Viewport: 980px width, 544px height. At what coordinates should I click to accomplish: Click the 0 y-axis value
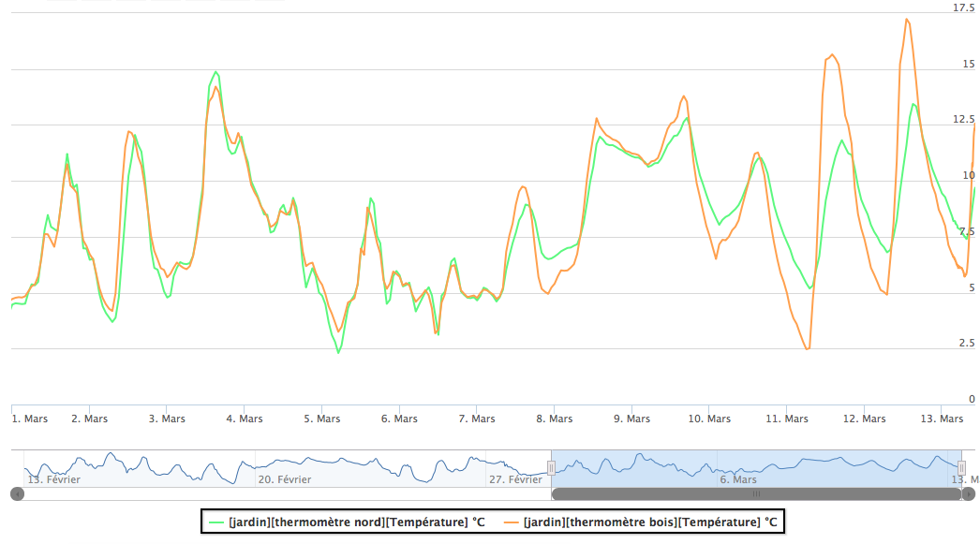(972, 399)
